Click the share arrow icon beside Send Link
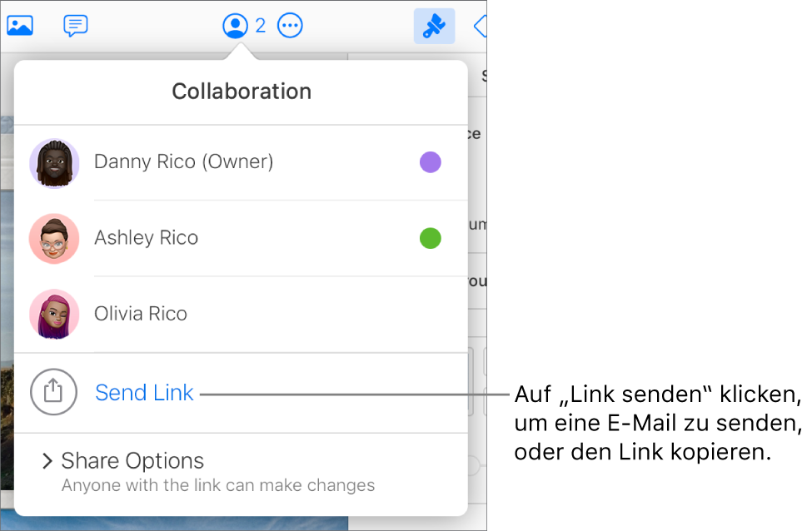The height and width of the screenshot is (531, 812). click(53, 392)
